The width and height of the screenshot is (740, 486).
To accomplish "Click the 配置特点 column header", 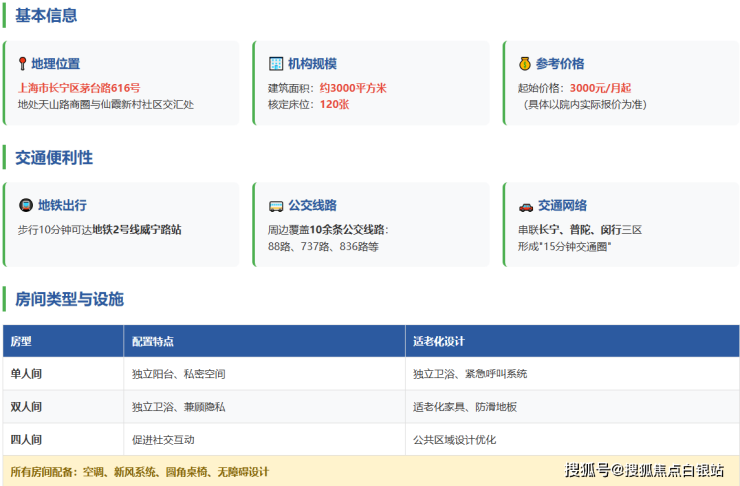I will pos(153,341).
